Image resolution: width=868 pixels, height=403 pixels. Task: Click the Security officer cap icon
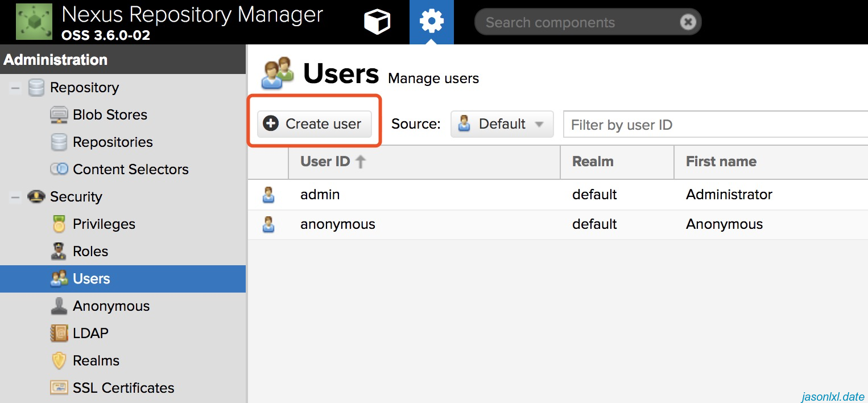tap(36, 197)
